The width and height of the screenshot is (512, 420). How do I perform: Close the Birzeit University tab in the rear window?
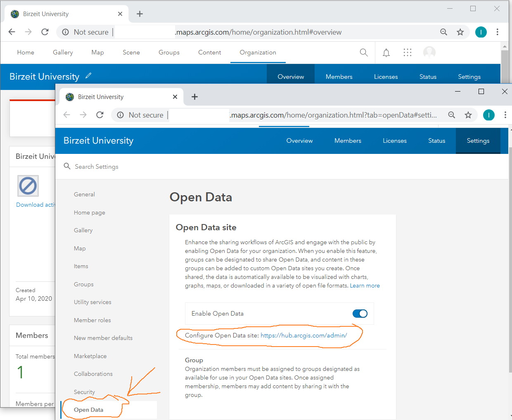[120, 14]
